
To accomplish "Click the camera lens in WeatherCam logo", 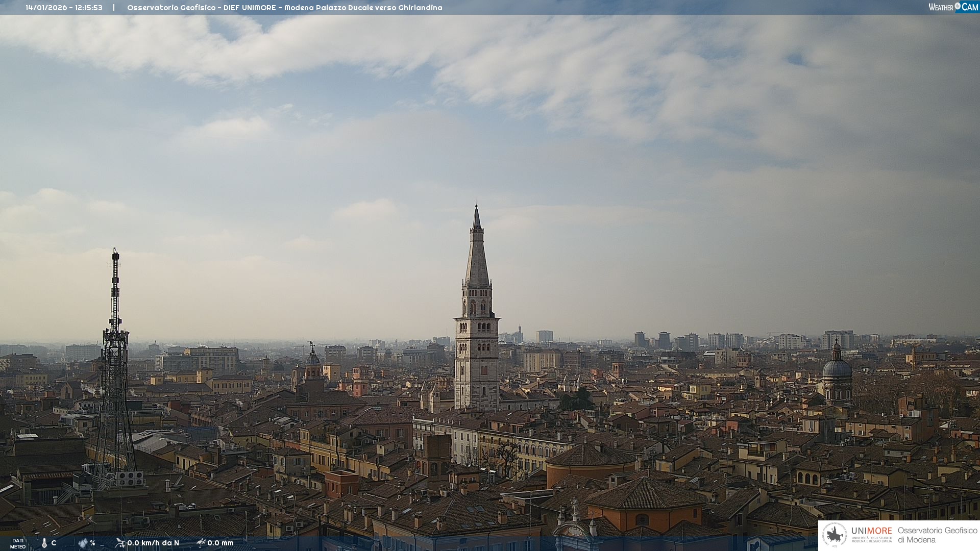I will (x=958, y=7).
